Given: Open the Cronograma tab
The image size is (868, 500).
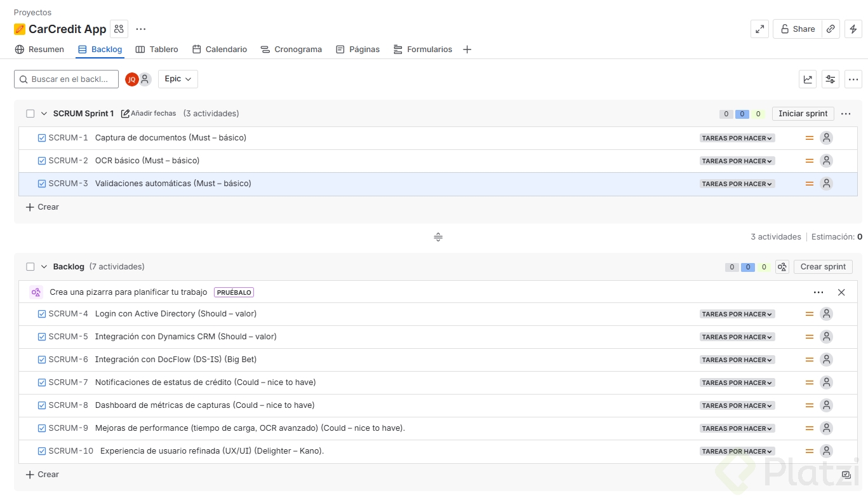Looking at the screenshot, I should (x=291, y=50).
